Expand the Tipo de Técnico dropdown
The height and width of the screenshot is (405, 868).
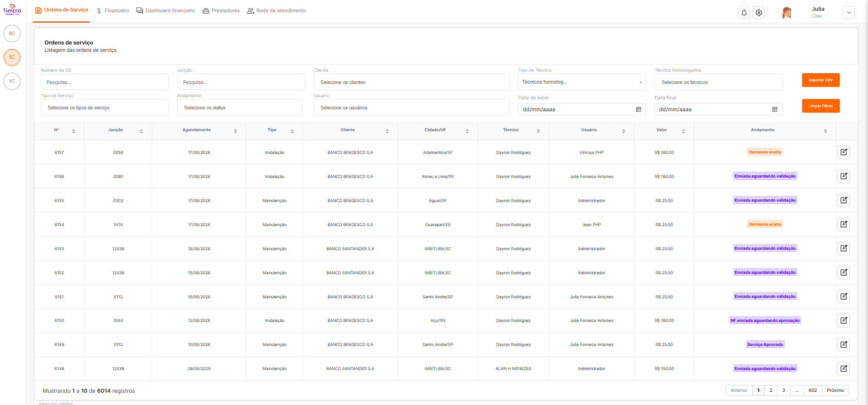(x=582, y=82)
